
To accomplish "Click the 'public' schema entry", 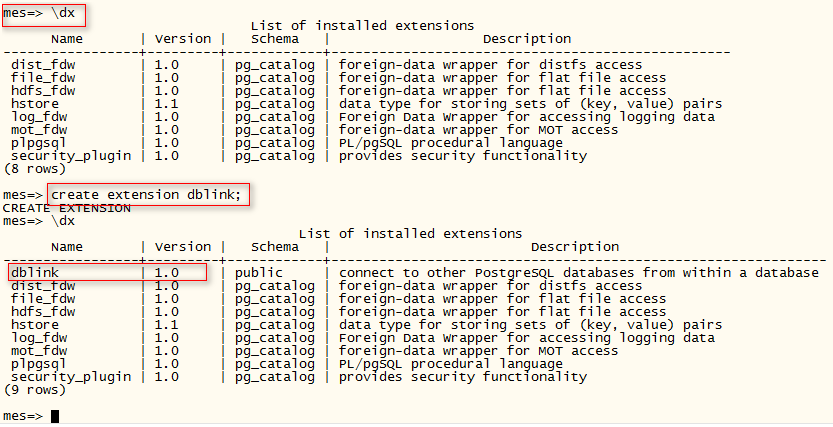I will [x=259, y=272].
